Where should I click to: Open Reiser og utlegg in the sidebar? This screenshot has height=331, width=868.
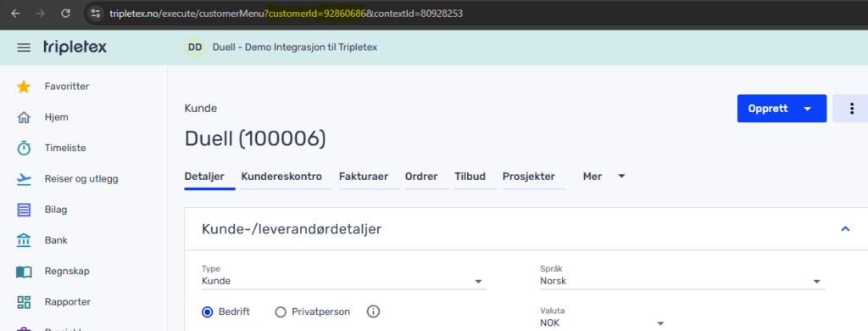point(81,179)
